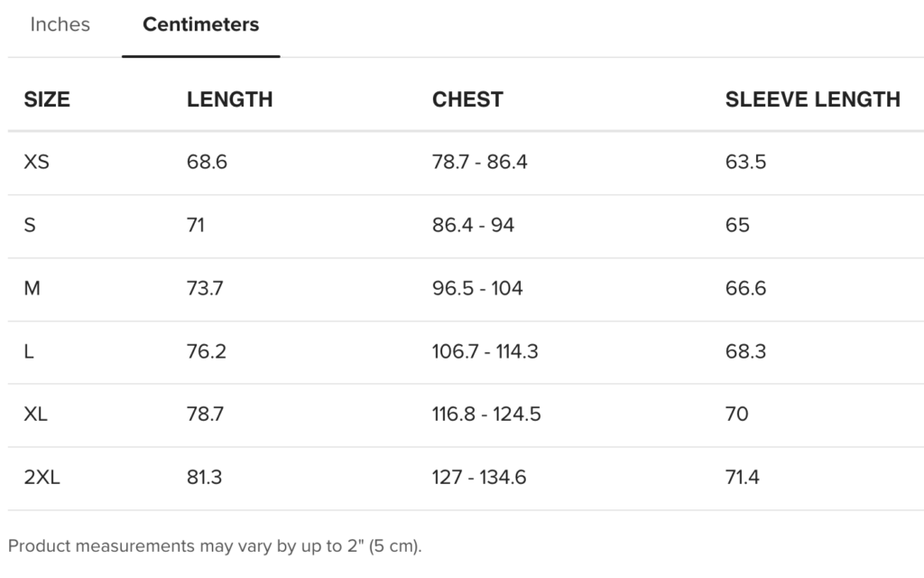The image size is (924, 578).
Task: Click the LENGTH column header
Action: (229, 100)
